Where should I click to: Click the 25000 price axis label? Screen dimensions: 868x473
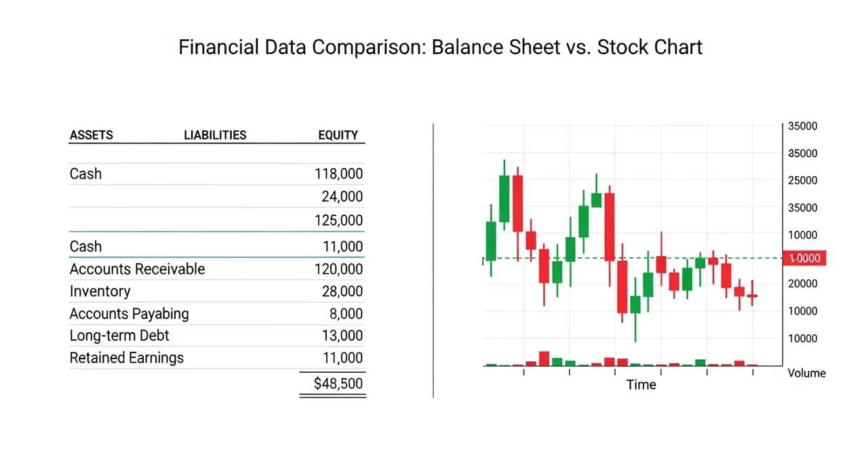click(x=802, y=180)
